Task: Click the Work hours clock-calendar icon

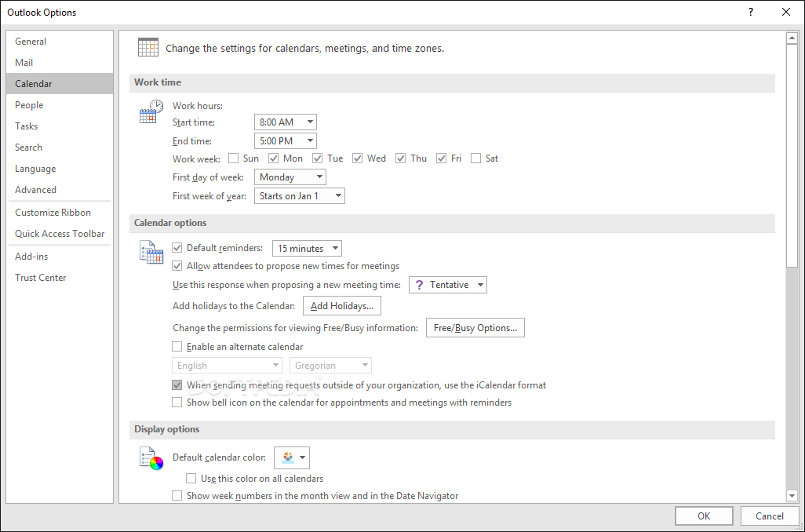Action: (x=151, y=111)
